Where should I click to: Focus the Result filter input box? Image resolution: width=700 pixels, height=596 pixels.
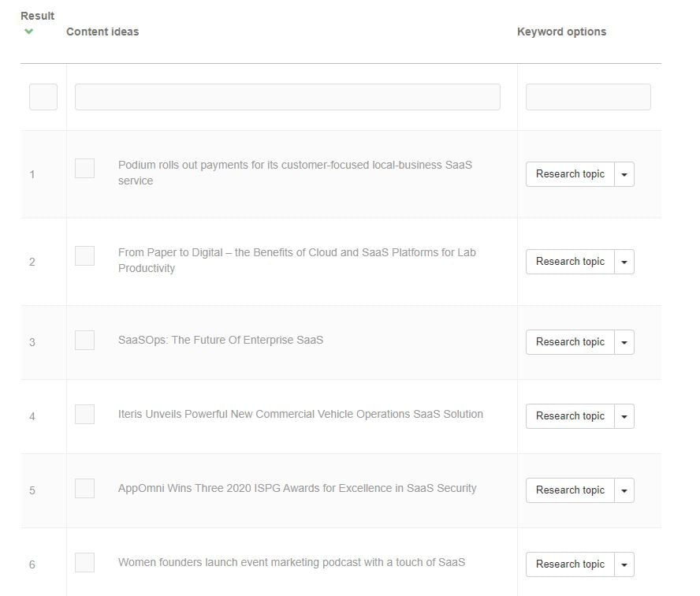(x=43, y=97)
